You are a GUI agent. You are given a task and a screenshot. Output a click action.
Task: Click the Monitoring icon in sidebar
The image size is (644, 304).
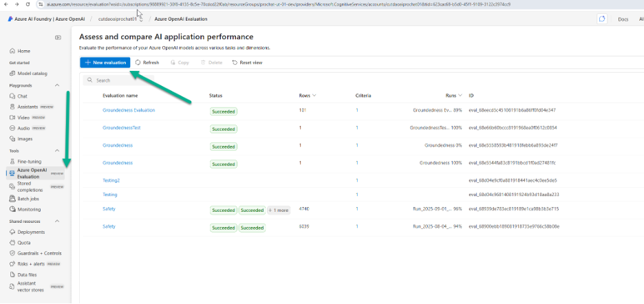(x=12, y=209)
